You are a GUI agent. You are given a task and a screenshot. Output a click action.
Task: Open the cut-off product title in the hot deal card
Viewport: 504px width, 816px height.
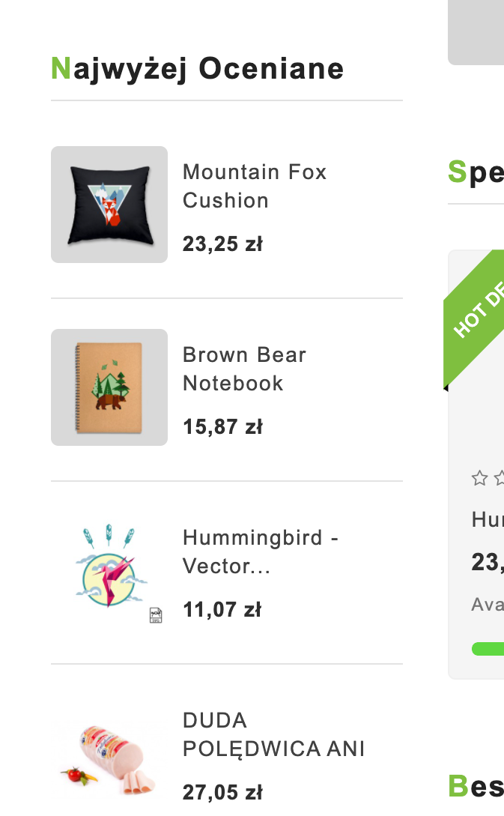tap(488, 519)
